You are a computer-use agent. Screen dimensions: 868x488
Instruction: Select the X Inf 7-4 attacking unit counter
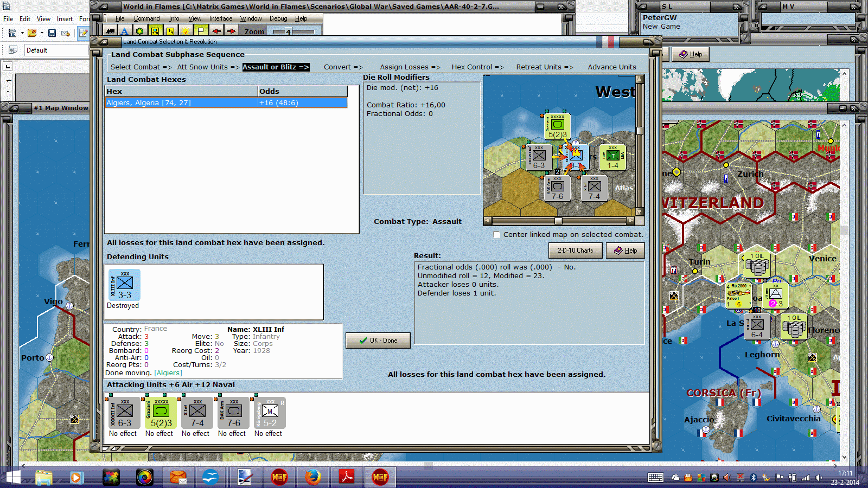197,413
